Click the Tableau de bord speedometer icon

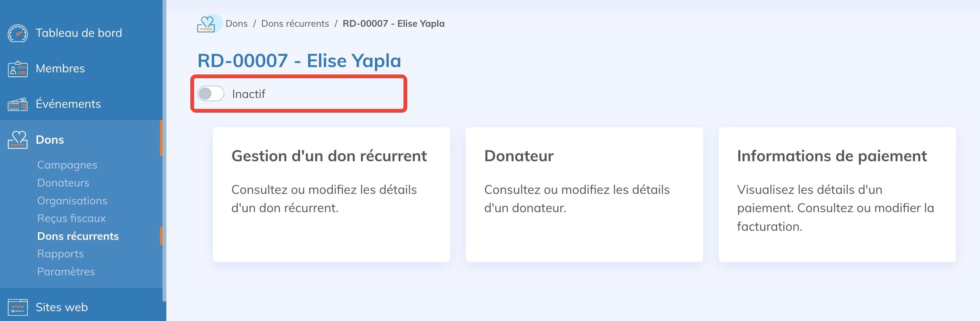[x=18, y=33]
